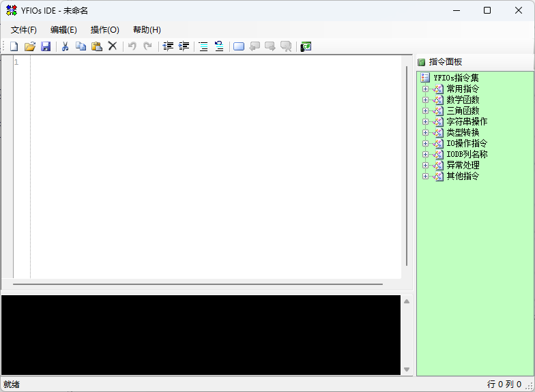Click the first indent icon in the toolbar

168,46
